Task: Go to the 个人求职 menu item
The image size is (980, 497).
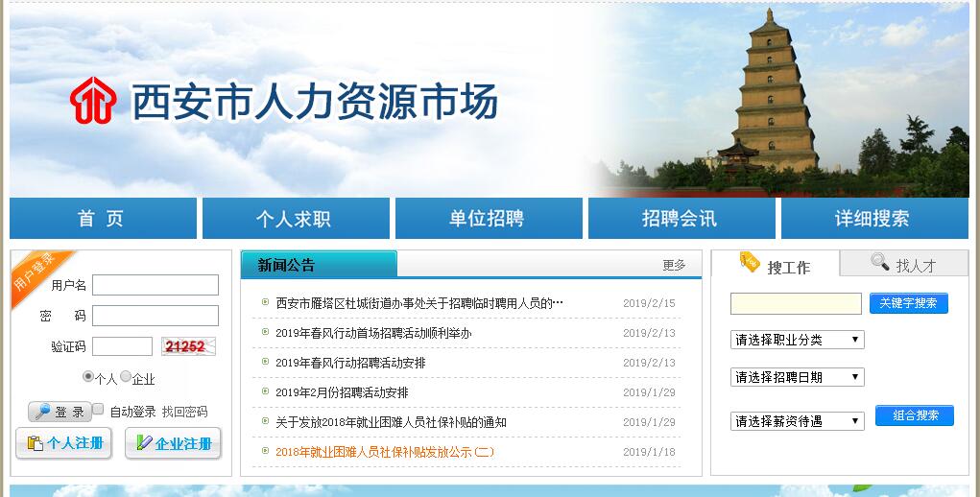Action: [x=295, y=219]
